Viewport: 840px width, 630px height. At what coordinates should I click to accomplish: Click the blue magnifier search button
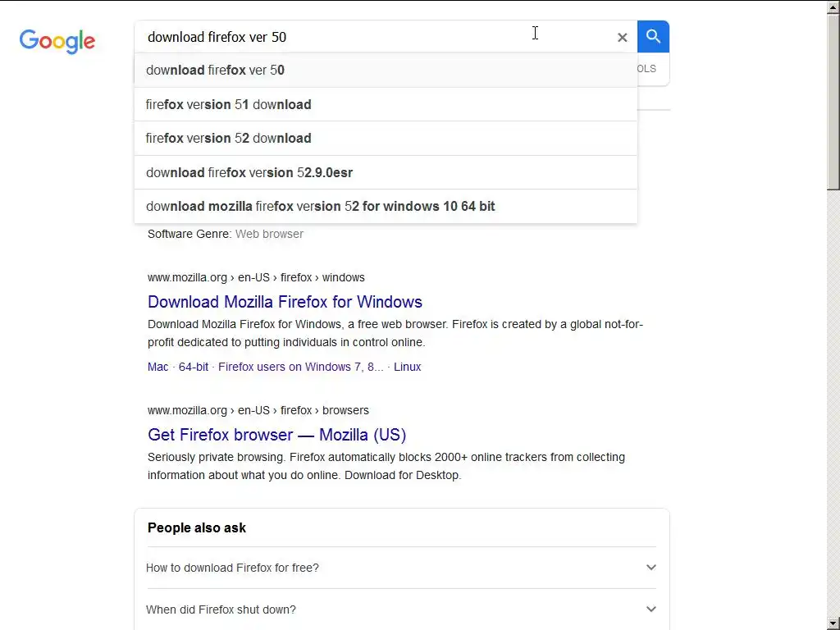click(x=653, y=36)
